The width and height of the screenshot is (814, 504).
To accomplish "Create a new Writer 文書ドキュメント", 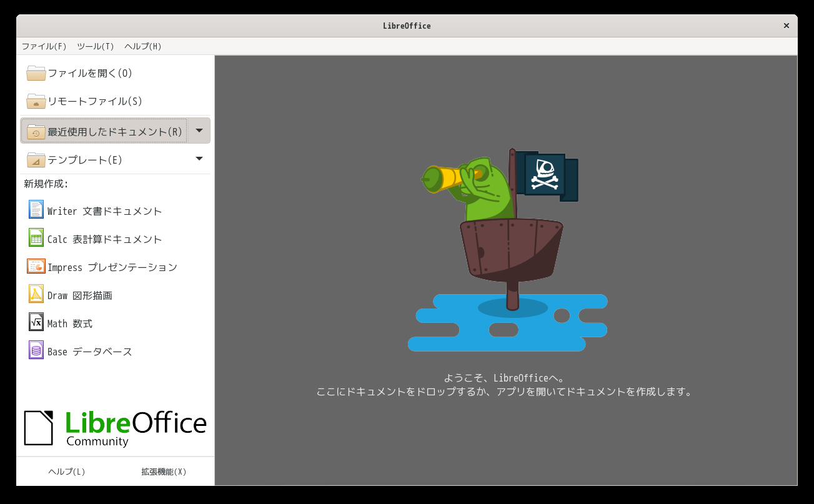I will coord(115,210).
